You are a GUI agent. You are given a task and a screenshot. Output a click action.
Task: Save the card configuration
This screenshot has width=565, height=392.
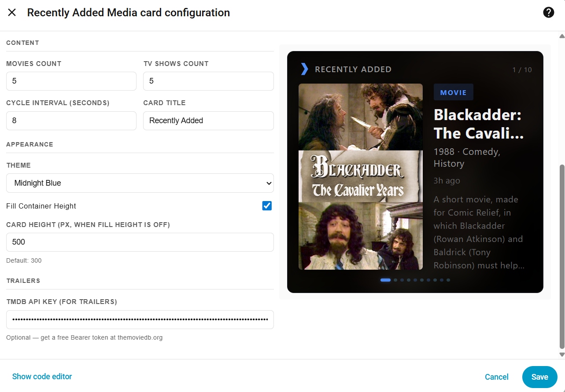pyautogui.click(x=540, y=377)
